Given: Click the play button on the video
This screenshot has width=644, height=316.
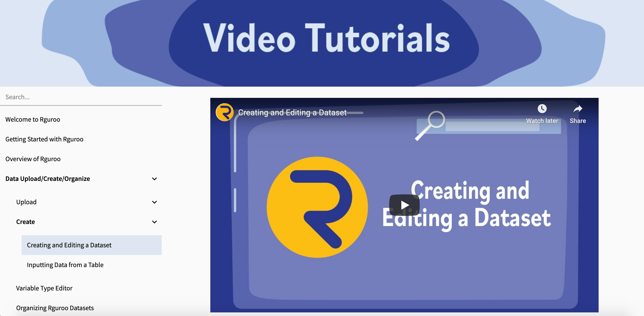Looking at the screenshot, I should pos(404,205).
